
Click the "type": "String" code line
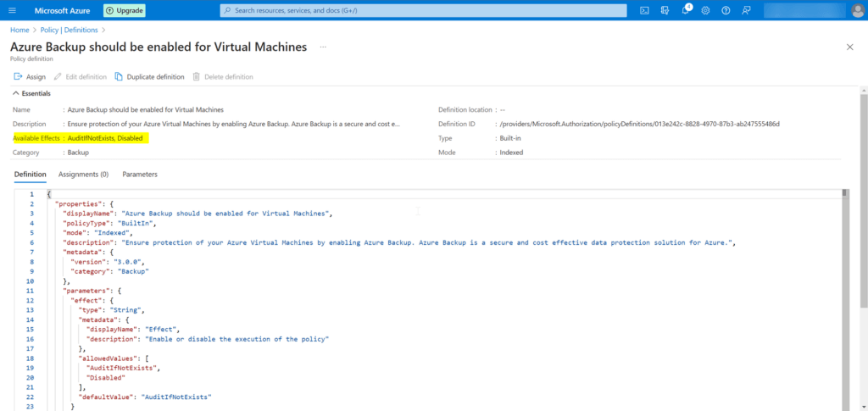click(x=112, y=310)
